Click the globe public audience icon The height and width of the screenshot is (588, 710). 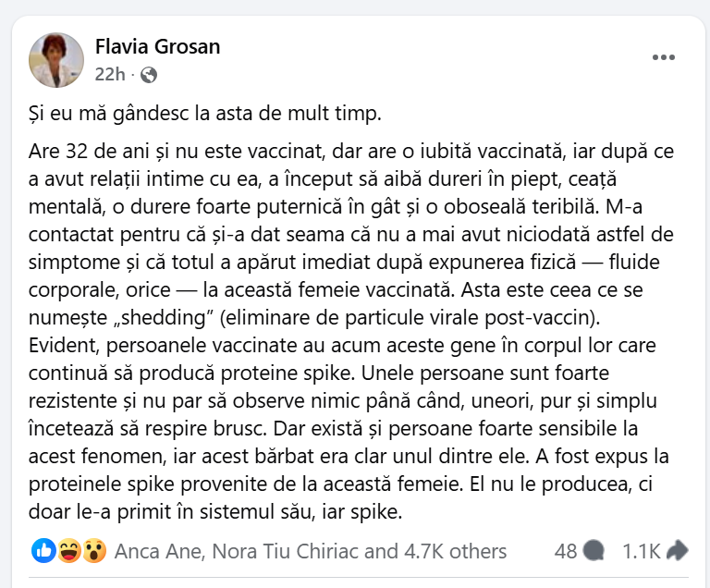pyautogui.click(x=149, y=75)
